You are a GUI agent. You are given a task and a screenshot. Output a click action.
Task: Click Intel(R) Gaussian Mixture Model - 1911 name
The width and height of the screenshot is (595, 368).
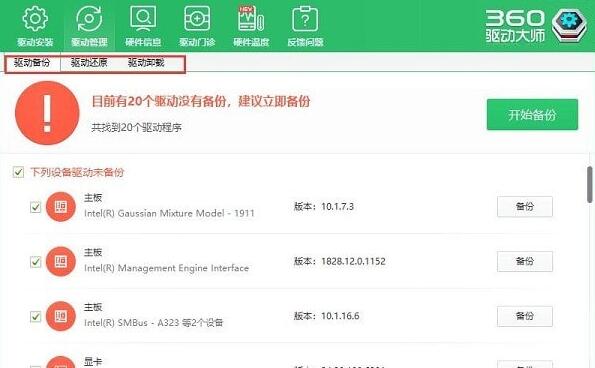point(169,214)
